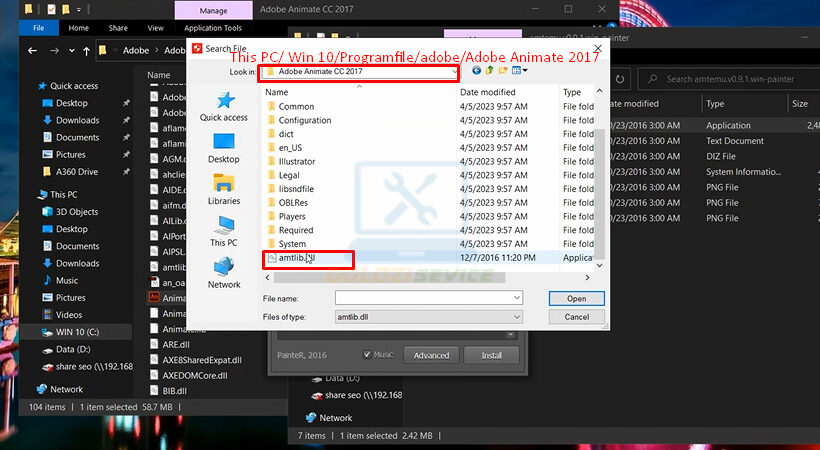Open Network icon in Search File dialog
The height and width of the screenshot is (450, 820).
(x=224, y=273)
